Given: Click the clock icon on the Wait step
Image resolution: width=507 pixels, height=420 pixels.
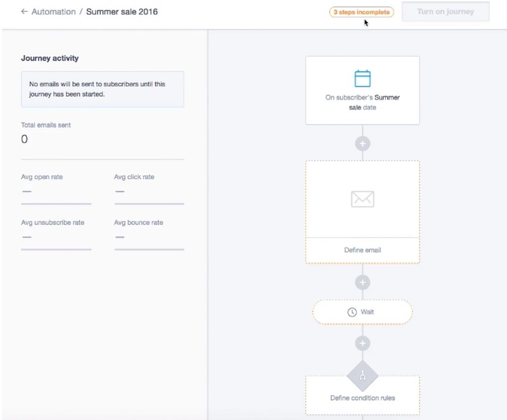Looking at the screenshot, I should tap(352, 312).
